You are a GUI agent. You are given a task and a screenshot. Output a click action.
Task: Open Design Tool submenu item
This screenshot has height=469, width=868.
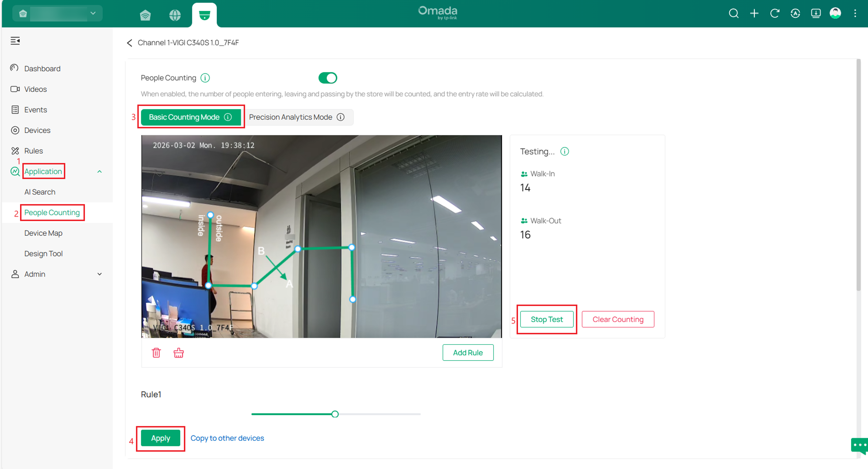click(x=43, y=253)
